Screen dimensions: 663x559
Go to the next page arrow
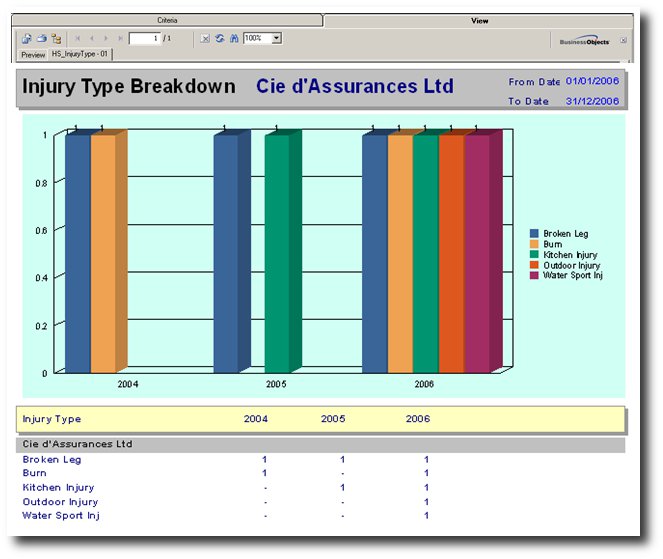(106, 38)
